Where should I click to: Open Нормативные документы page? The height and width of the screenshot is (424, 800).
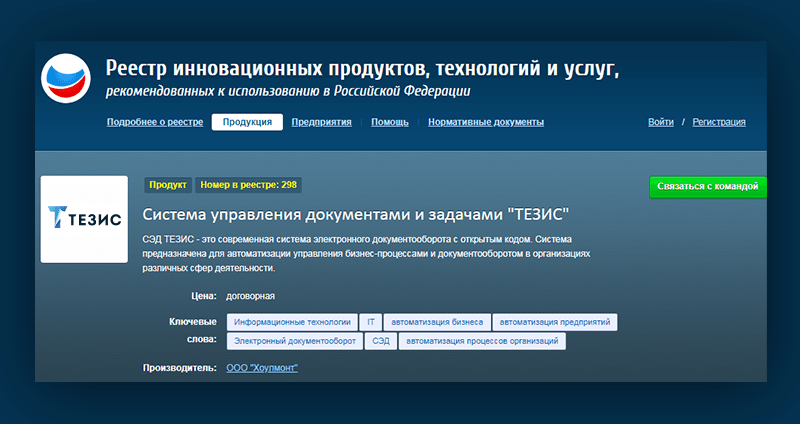pyautogui.click(x=486, y=122)
